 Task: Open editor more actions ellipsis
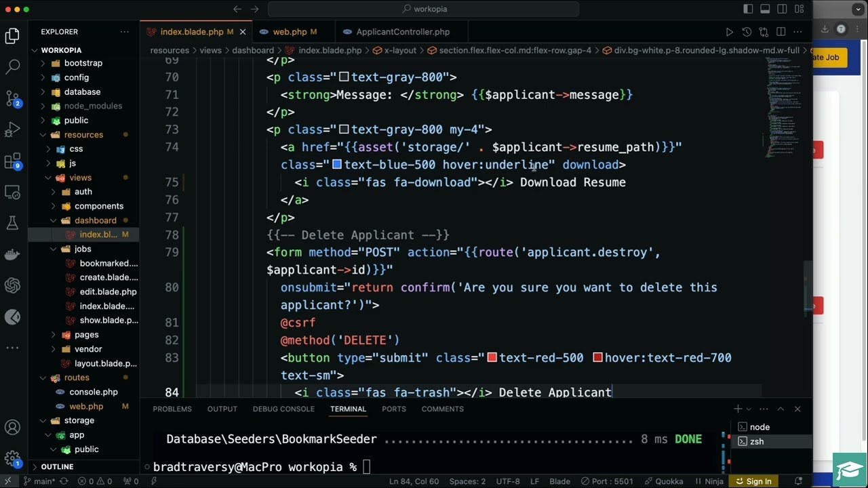(x=797, y=32)
